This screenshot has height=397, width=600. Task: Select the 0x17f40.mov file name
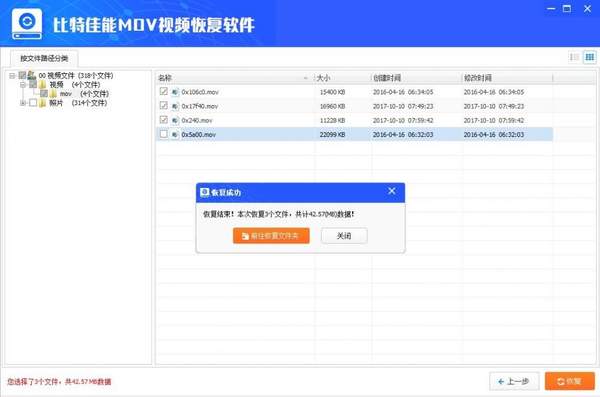(x=200, y=106)
